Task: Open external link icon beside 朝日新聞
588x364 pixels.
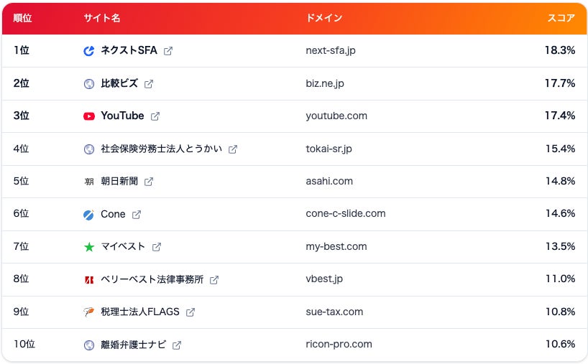Action: [x=149, y=182]
